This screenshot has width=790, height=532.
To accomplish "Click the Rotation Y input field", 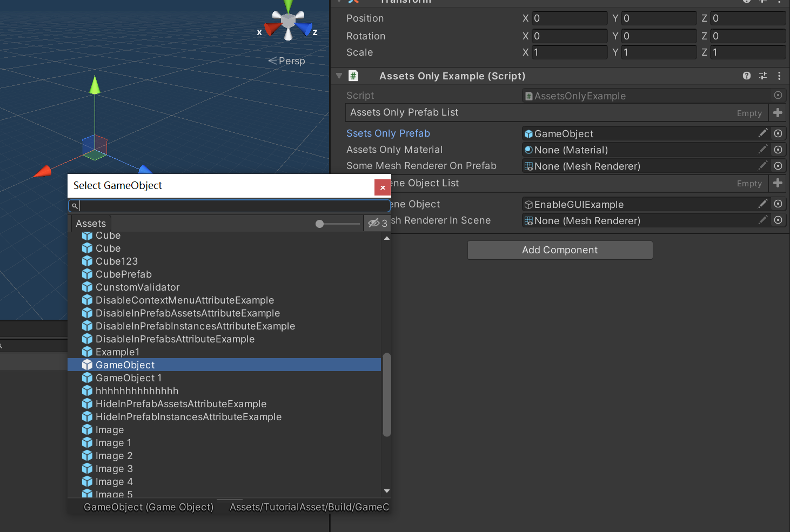I will point(659,36).
